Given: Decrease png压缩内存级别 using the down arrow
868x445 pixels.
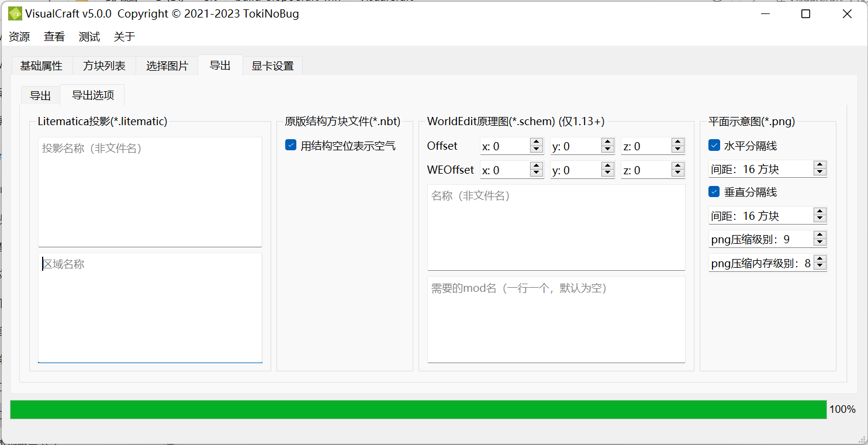Looking at the screenshot, I should point(819,267).
